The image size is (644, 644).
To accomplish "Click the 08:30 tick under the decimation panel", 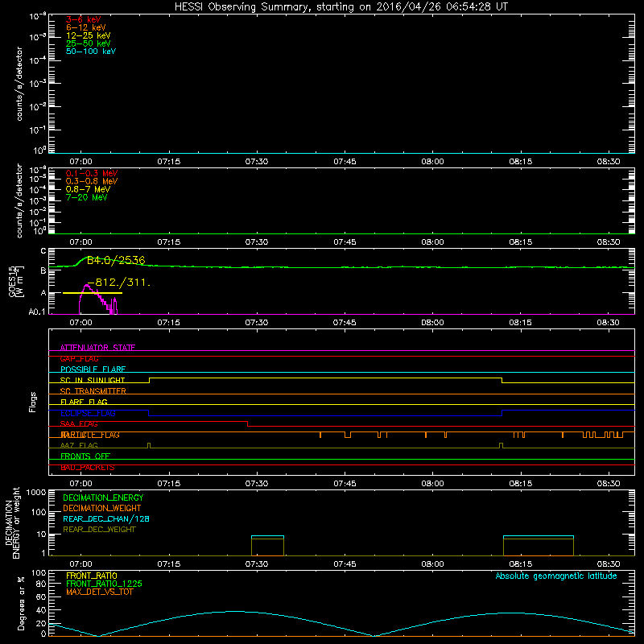I will (609, 564).
